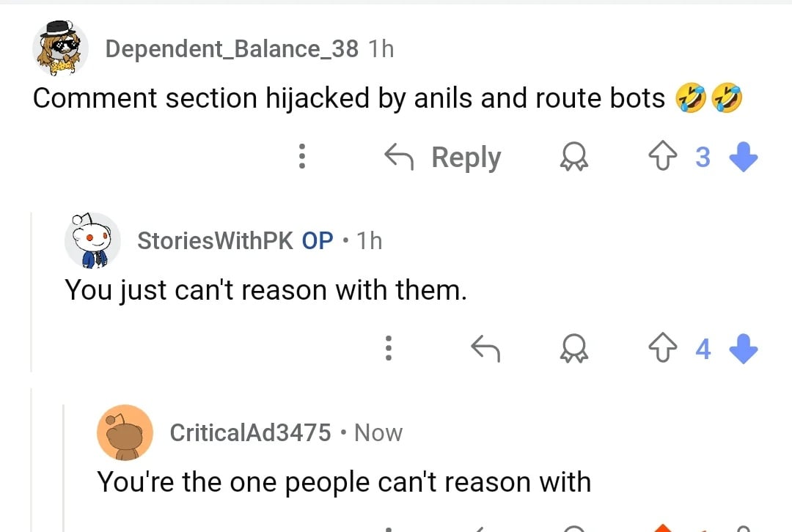Open StoriesWithPK's snoo avatar
Screen dimensions: 792x532
(x=92, y=240)
